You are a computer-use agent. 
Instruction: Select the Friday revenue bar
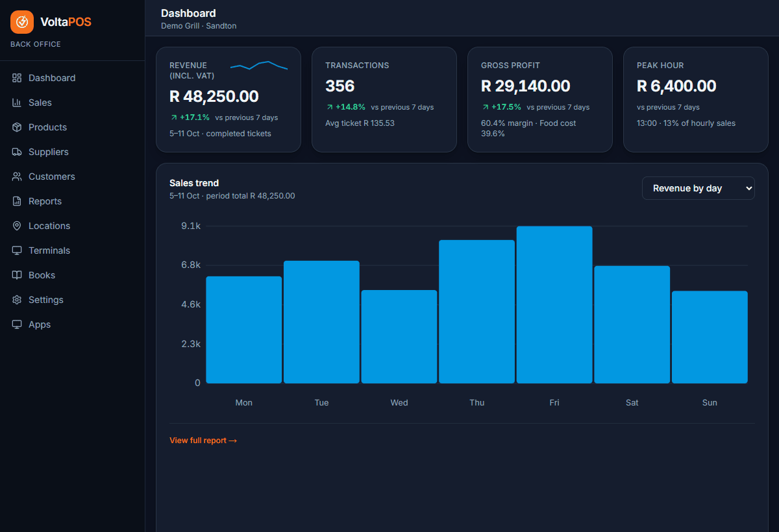[554, 305]
